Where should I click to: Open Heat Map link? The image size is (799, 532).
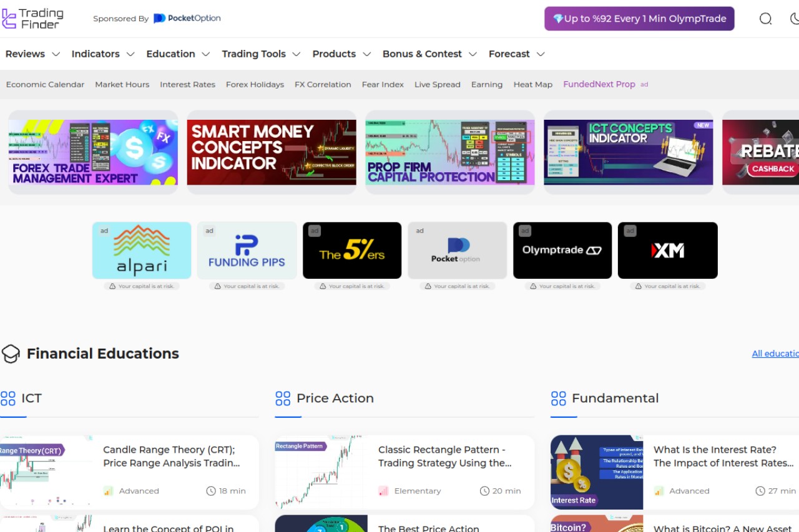[x=532, y=84]
